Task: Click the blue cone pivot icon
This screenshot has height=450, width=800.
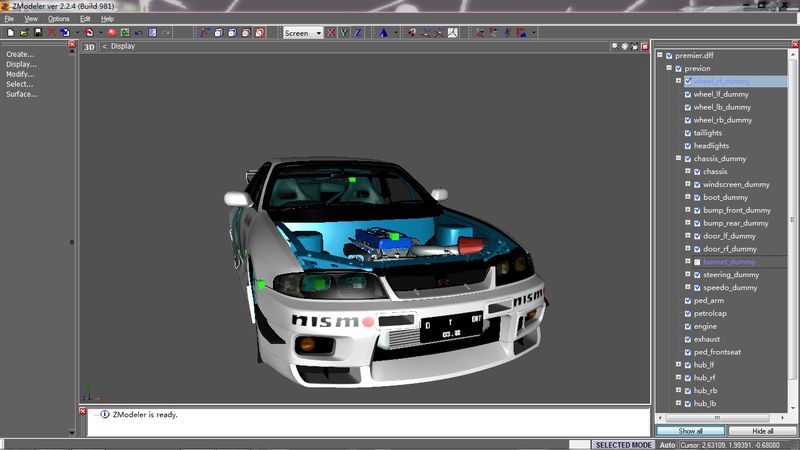Action: [x=383, y=33]
